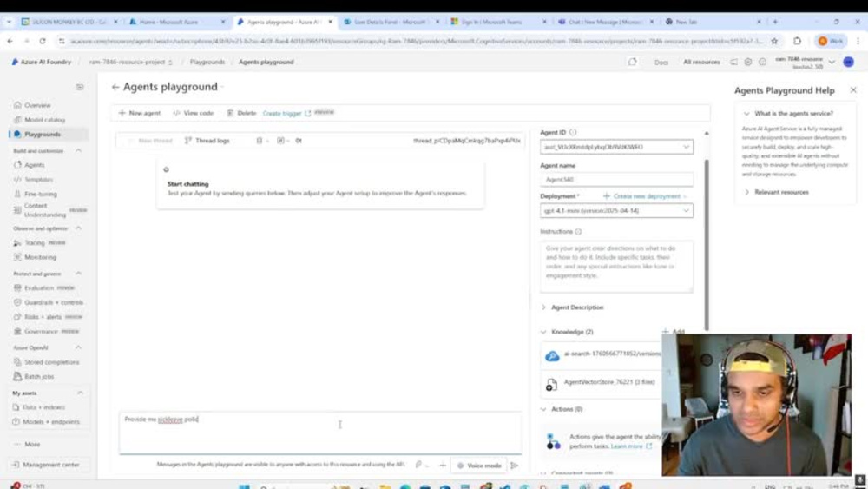Open the ram-7846-resource-project breadcrumb selector
Viewport: 868px width, 489px height.
click(x=131, y=62)
